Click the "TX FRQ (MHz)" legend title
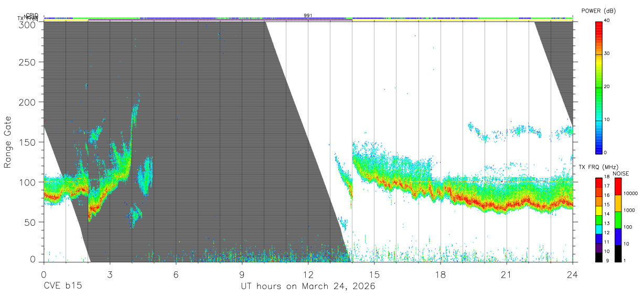The image size is (644, 297). pos(597,167)
